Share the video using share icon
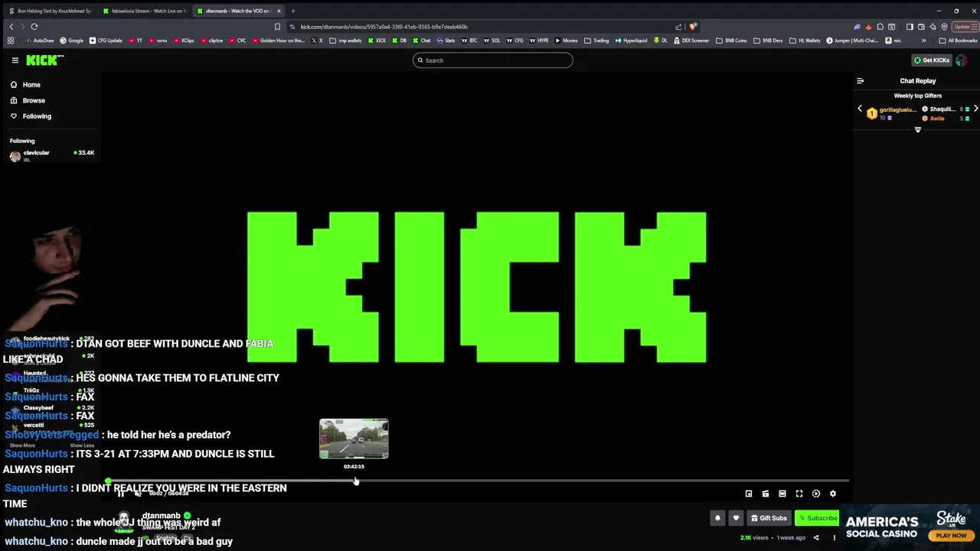Screen dimensions: 980x551 (816, 538)
